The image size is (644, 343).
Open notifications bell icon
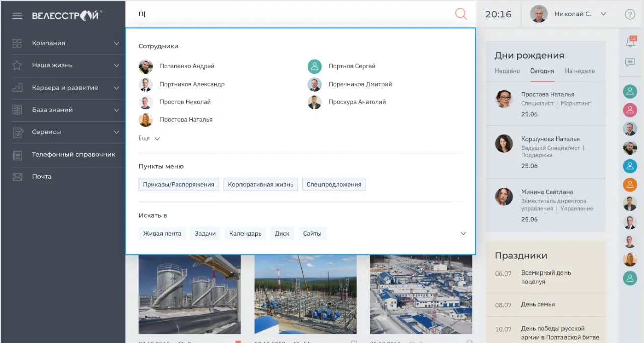pyautogui.click(x=630, y=42)
